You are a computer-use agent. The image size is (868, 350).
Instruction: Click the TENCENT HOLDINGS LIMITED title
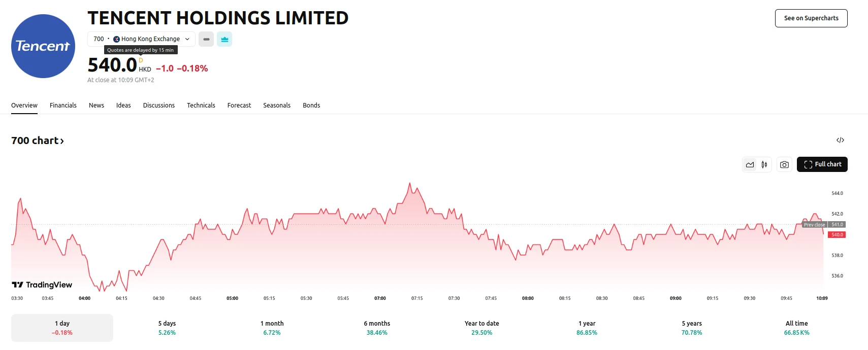click(x=218, y=18)
